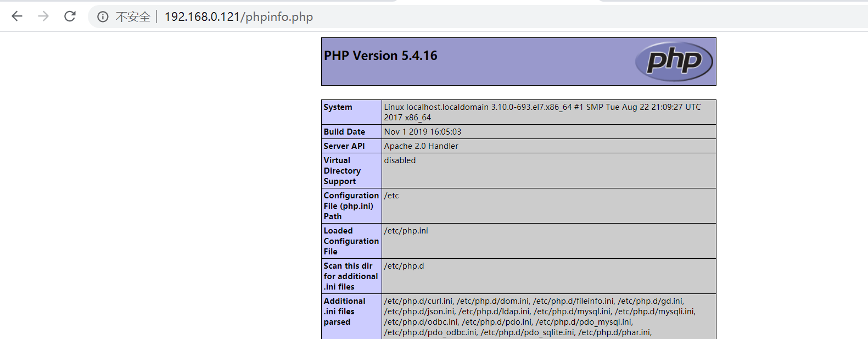The image size is (868, 339).
Task: Select the /etc/php.d/json.ini entry
Action: (419, 312)
